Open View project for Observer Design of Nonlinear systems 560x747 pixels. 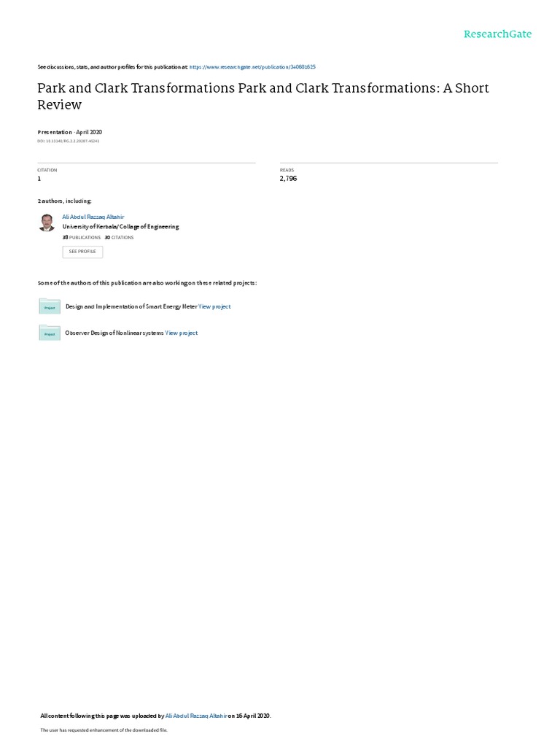point(181,333)
